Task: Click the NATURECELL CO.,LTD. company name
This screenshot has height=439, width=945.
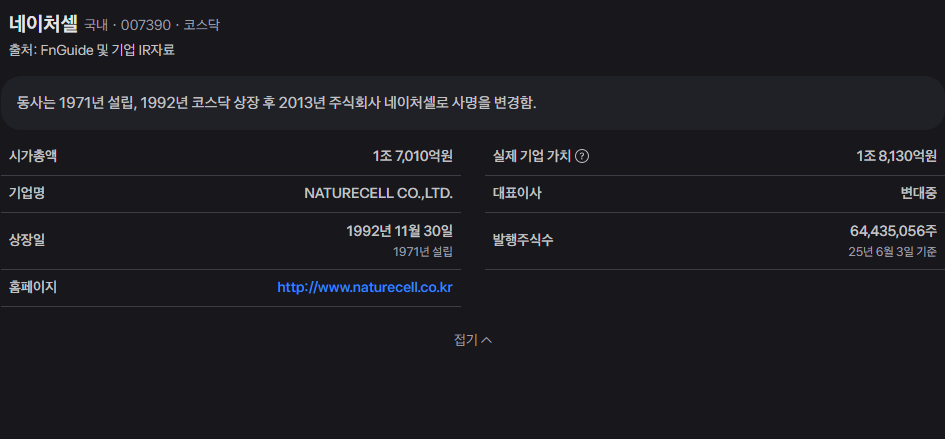Action: pos(378,194)
